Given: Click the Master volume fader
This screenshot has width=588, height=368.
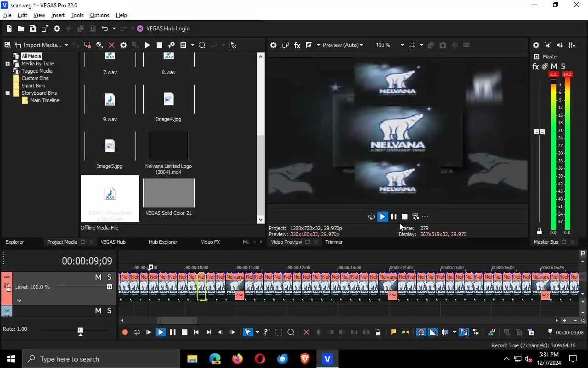Looking at the screenshot, I should [x=539, y=132].
